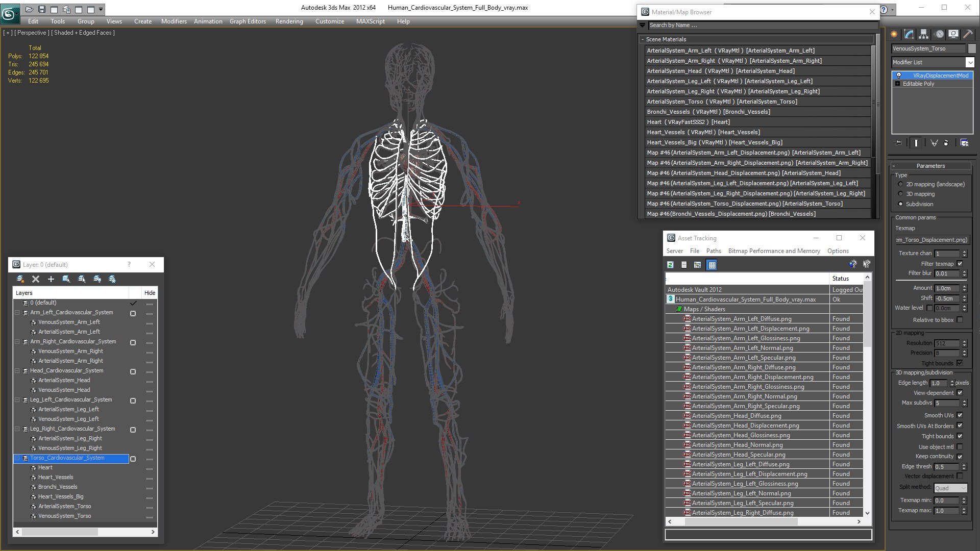Select the 3D mapping radio button
The width and height of the screenshot is (980, 551).
click(900, 194)
